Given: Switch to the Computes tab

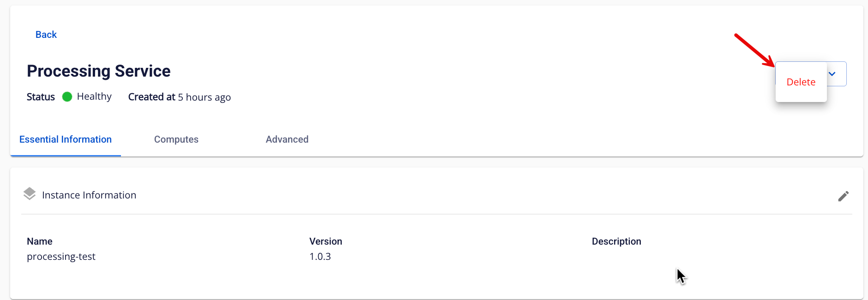Looking at the screenshot, I should point(176,139).
